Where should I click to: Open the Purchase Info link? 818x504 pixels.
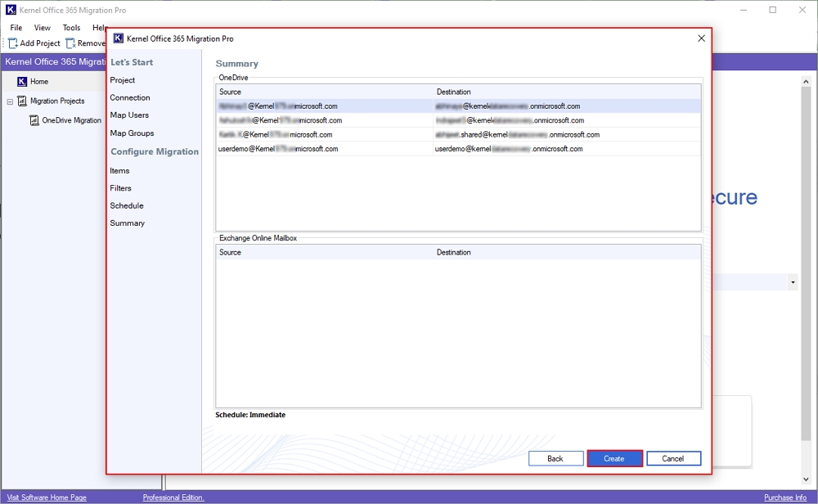tap(784, 497)
